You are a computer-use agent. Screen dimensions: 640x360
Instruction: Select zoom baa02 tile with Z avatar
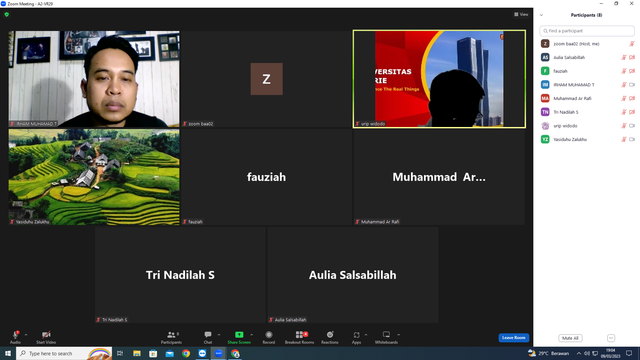(x=266, y=79)
